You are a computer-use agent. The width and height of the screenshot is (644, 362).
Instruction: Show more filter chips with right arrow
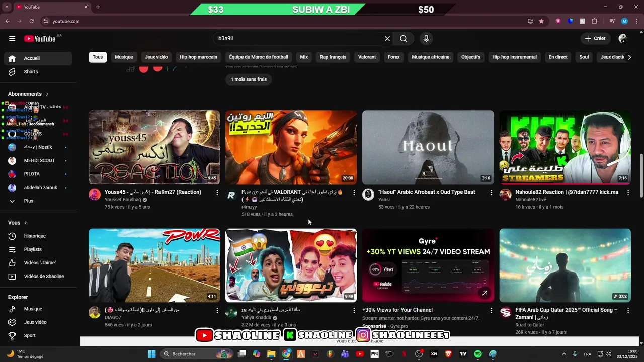[x=629, y=57]
